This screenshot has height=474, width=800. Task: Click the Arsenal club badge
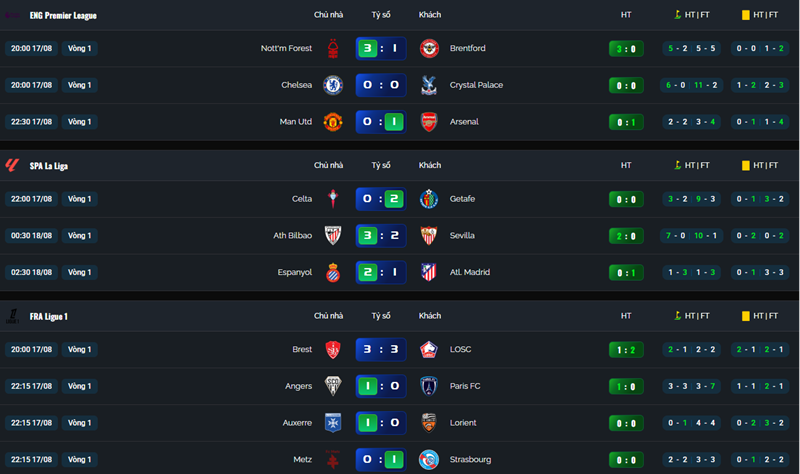coord(429,122)
